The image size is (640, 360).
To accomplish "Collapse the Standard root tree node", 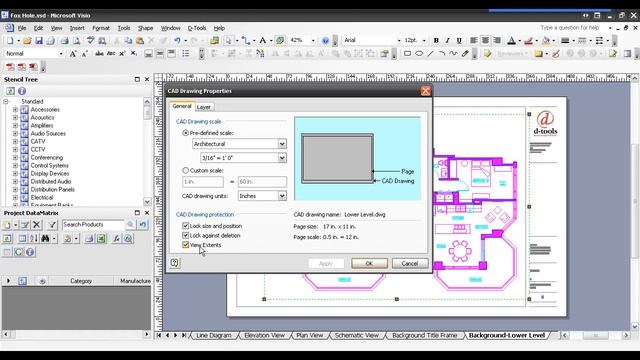I will click(6, 101).
